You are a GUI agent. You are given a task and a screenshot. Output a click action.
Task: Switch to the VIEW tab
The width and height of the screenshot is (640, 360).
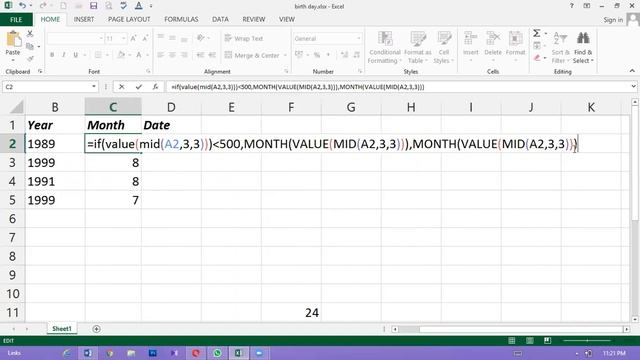point(287,19)
